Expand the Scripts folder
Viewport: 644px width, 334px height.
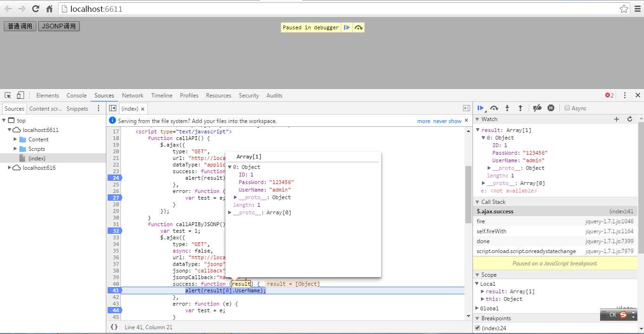pos(15,149)
